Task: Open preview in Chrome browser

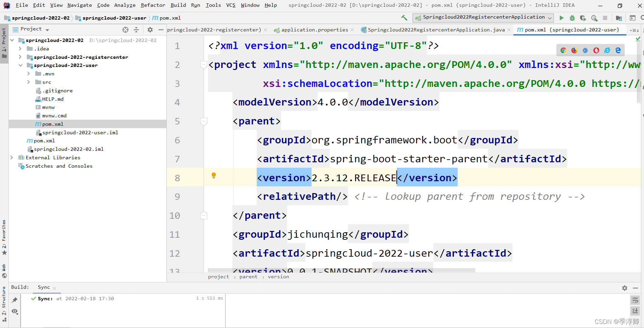Action: tap(563, 50)
